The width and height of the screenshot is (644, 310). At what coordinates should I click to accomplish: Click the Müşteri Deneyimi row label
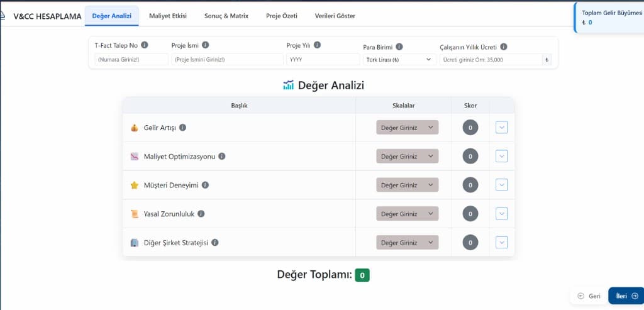(171, 185)
